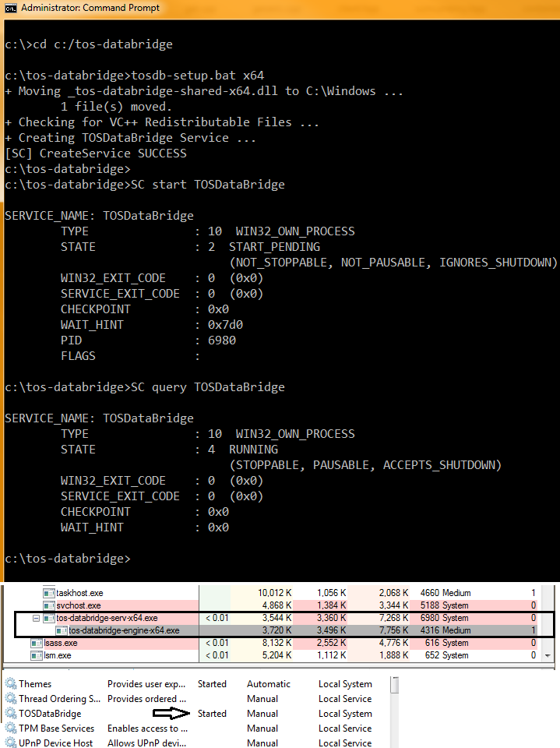This screenshot has height=748, width=560.
Task: Select the lsass.exe process name
Action: click(61, 643)
